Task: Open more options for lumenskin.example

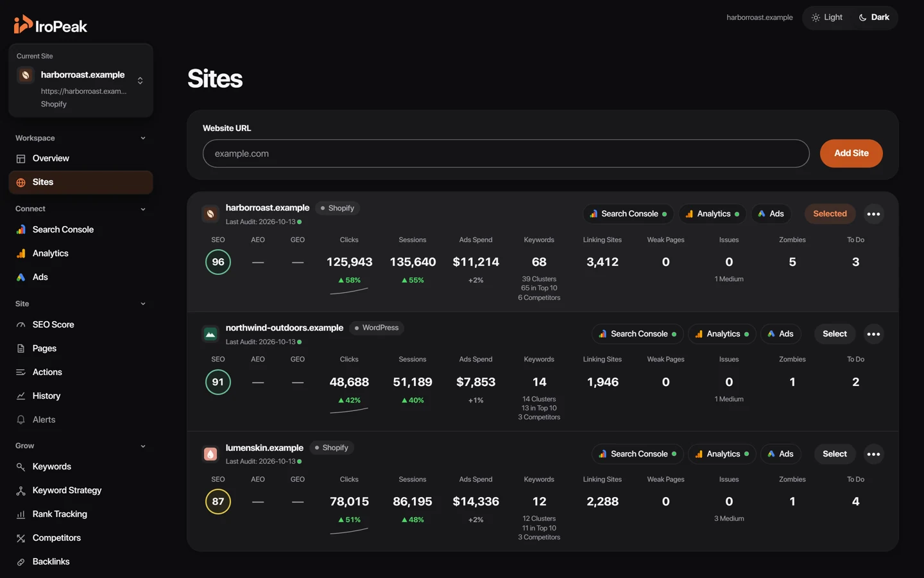Action: point(873,454)
